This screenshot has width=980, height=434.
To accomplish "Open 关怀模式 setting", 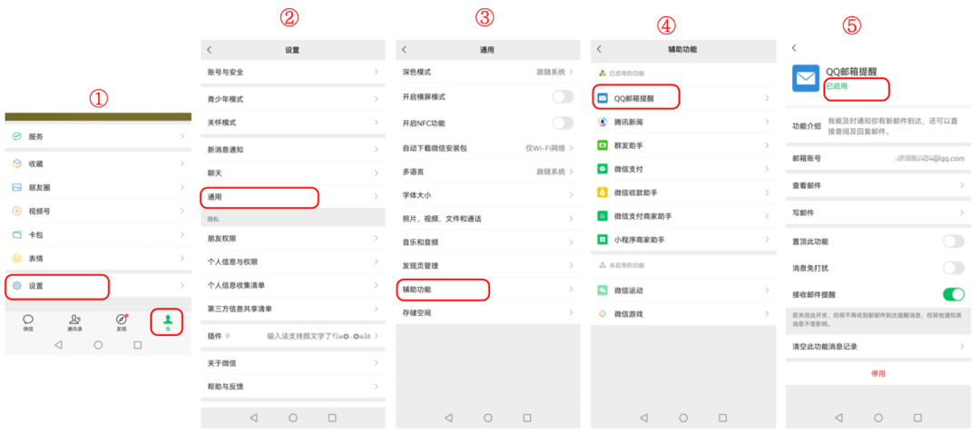I will pos(293,123).
